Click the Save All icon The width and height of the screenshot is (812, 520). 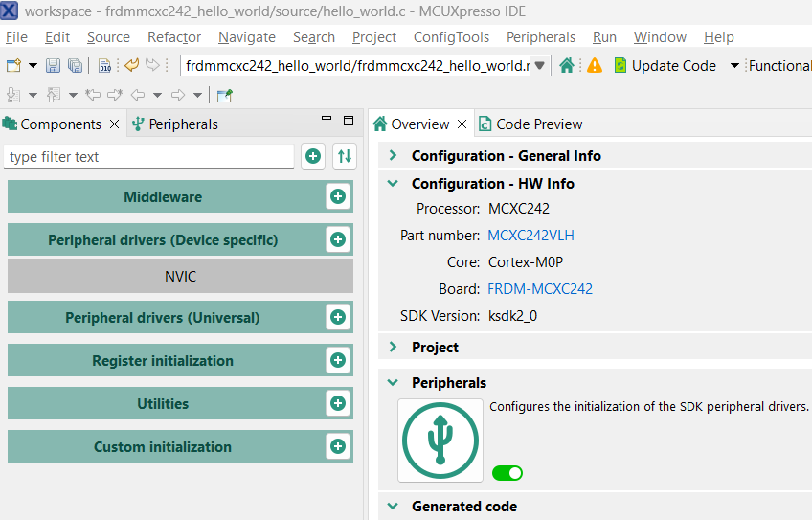74,66
